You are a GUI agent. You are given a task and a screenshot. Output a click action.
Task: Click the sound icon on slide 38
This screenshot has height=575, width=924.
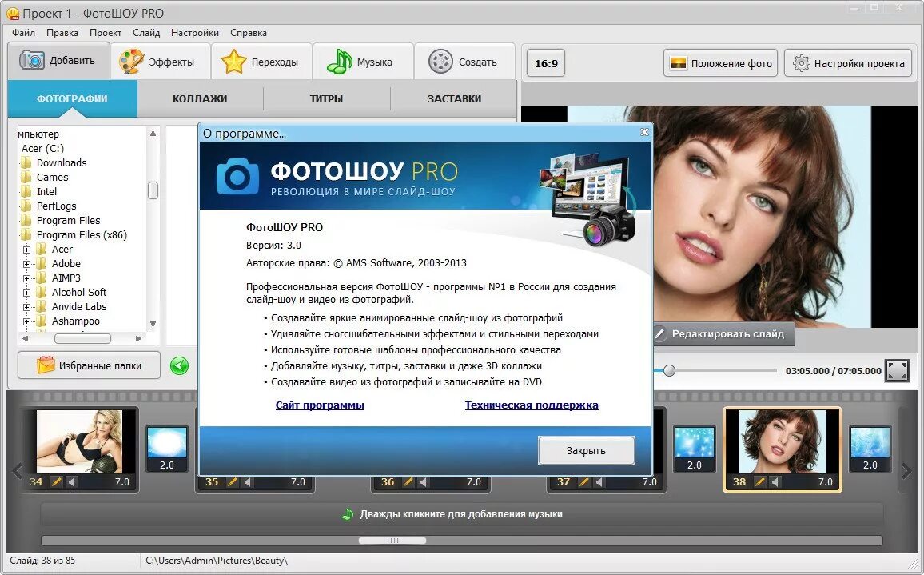pyautogui.click(x=775, y=481)
